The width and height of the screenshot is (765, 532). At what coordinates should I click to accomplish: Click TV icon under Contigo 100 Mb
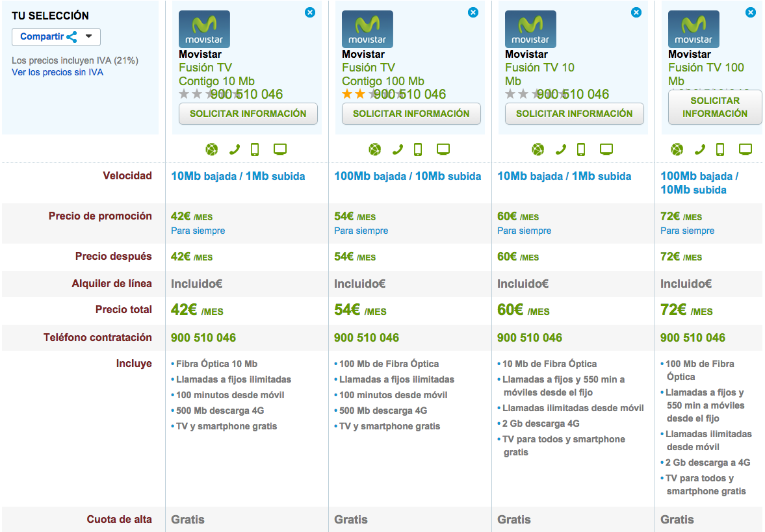(443, 149)
